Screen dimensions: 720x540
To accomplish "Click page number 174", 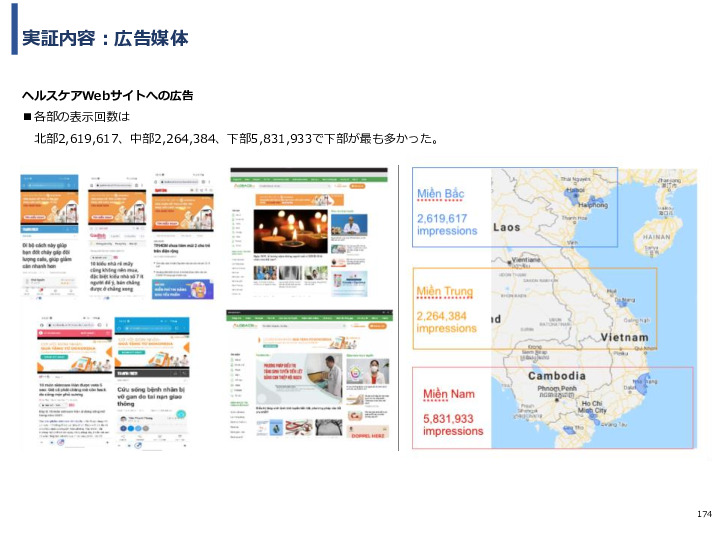I will pyautogui.click(x=704, y=514).
